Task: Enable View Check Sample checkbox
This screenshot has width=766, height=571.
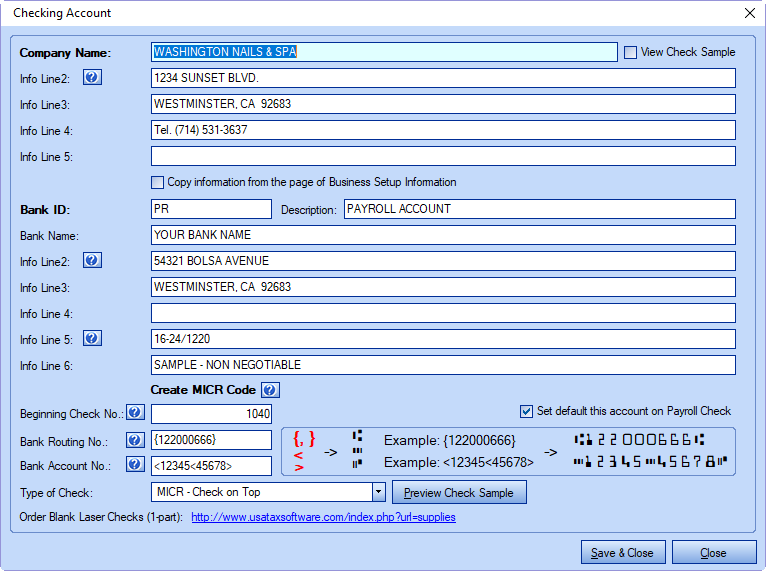Action: coord(630,52)
